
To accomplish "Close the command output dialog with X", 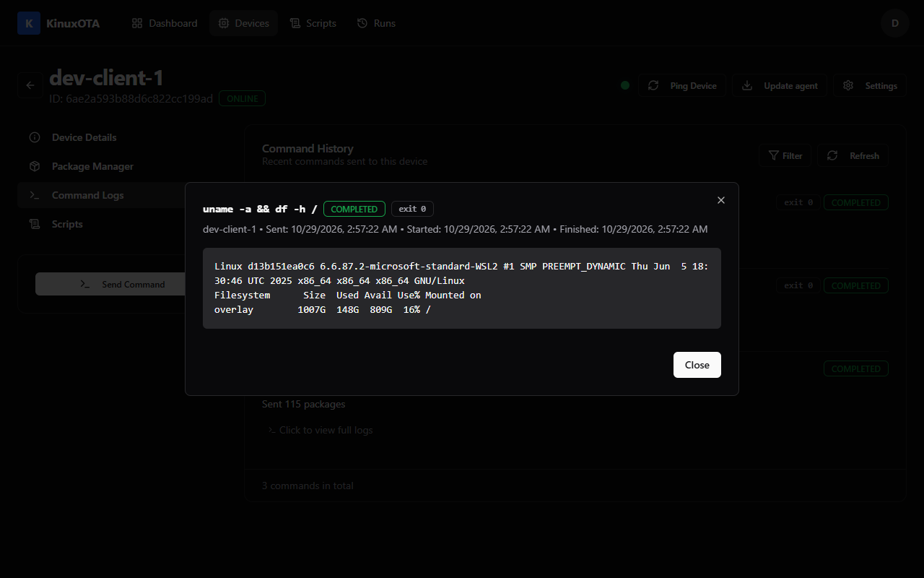I will [720, 200].
